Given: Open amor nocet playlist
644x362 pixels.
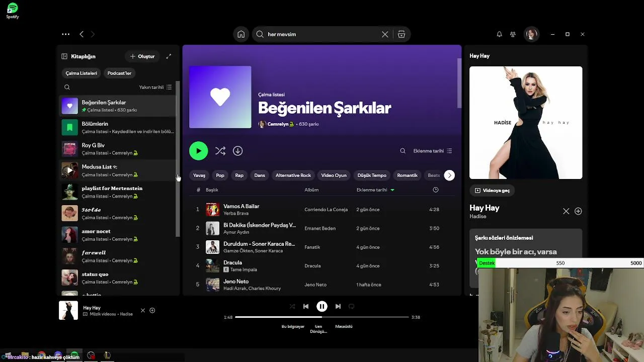Looking at the screenshot, I should click(x=118, y=235).
